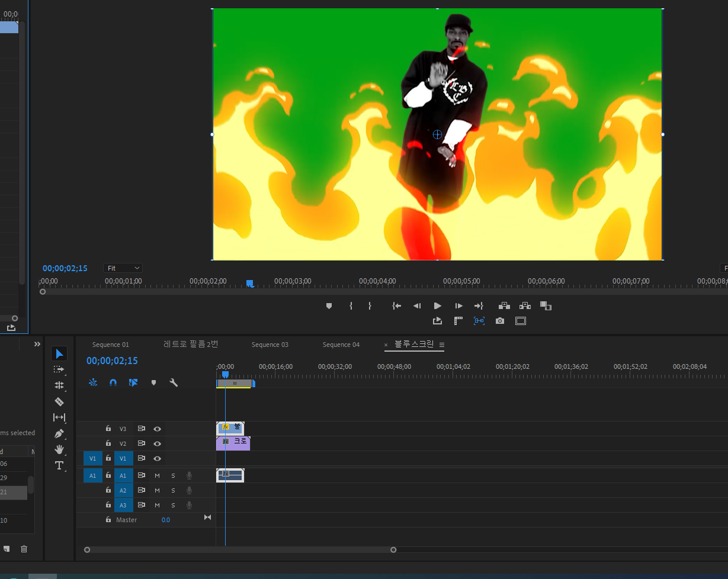The image size is (728, 579).
Task: Expand the left panel overflow chevron
Action: click(x=37, y=344)
